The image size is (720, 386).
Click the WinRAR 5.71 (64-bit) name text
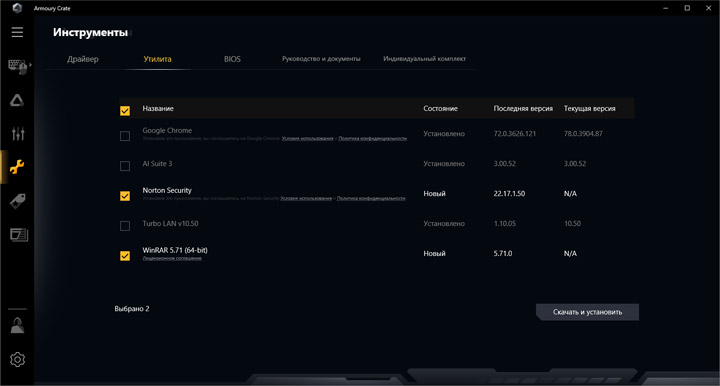(175, 250)
